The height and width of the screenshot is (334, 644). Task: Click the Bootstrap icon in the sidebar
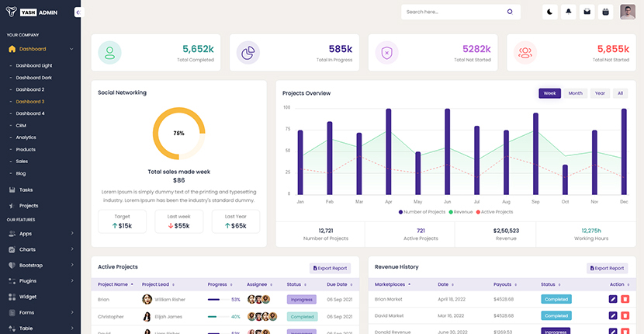point(12,266)
